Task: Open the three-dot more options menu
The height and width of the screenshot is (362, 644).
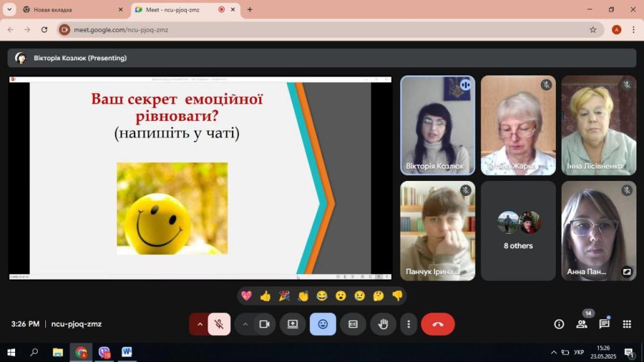Action: coord(409,324)
